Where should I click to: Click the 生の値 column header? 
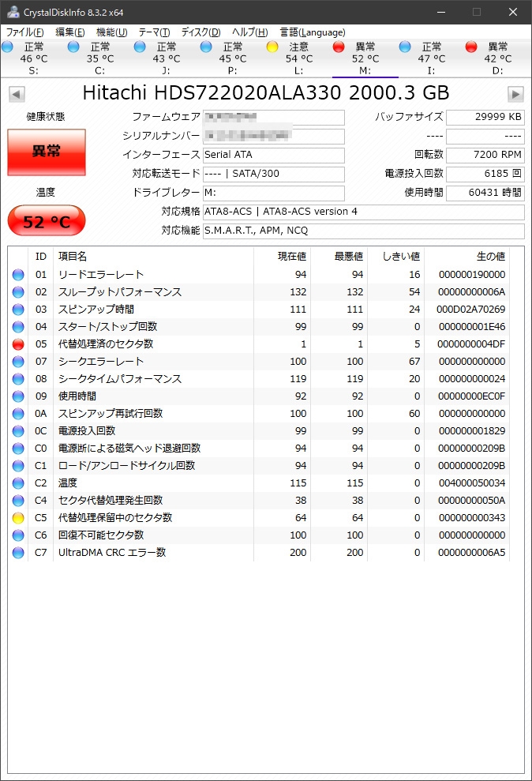(466, 257)
